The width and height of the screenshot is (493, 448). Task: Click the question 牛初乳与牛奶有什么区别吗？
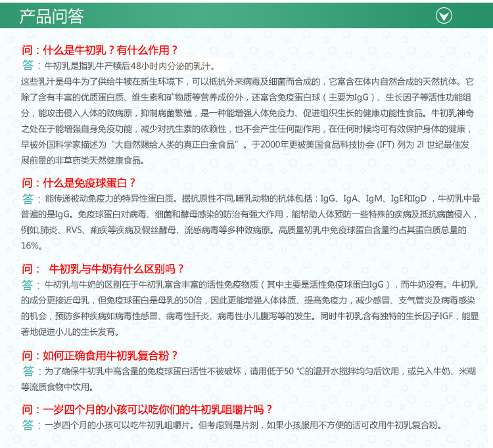coord(103,269)
